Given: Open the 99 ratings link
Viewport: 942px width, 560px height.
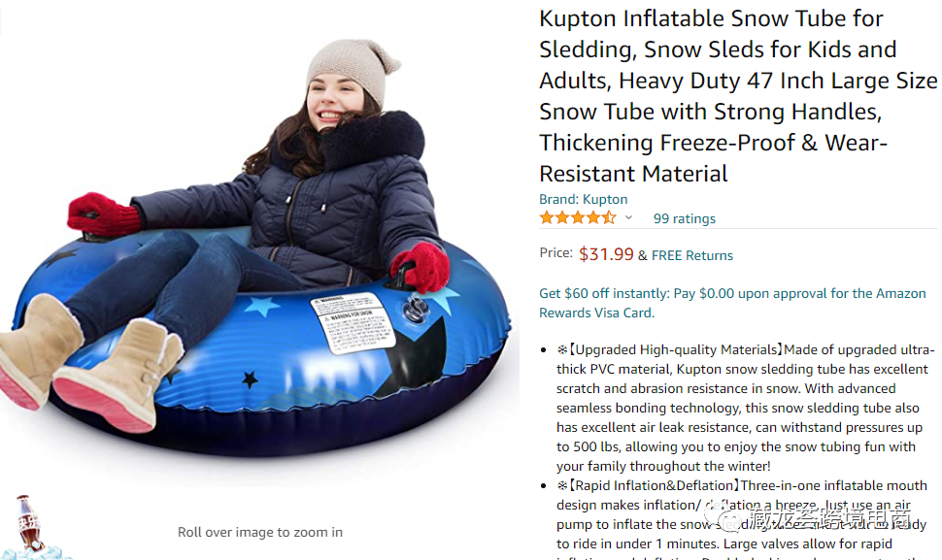Looking at the screenshot, I should 685,218.
